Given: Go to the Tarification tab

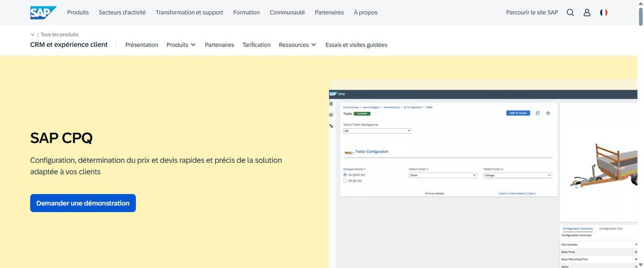Looking at the screenshot, I should 257,45.
